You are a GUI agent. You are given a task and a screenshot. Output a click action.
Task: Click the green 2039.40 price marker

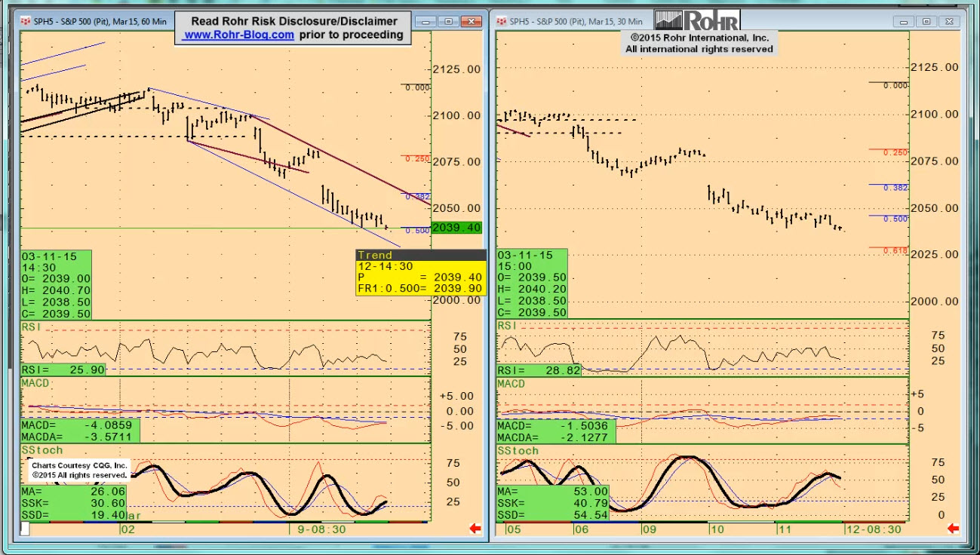click(x=456, y=228)
